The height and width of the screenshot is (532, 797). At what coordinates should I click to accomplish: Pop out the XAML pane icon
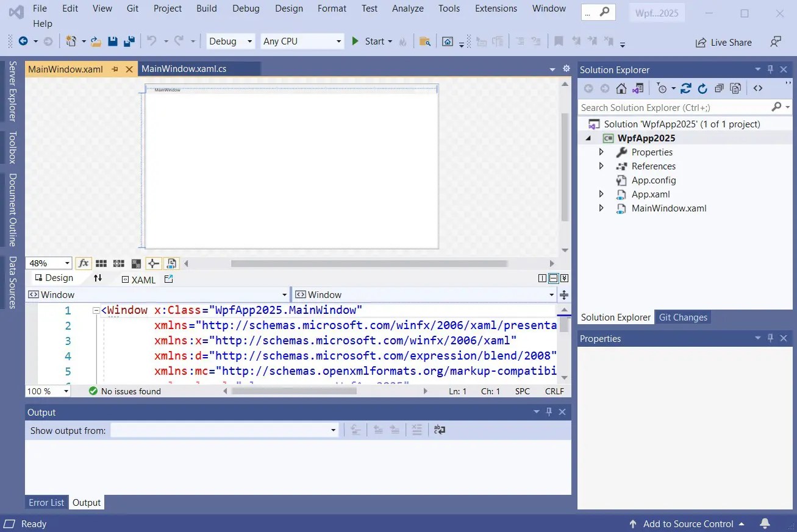coord(169,279)
